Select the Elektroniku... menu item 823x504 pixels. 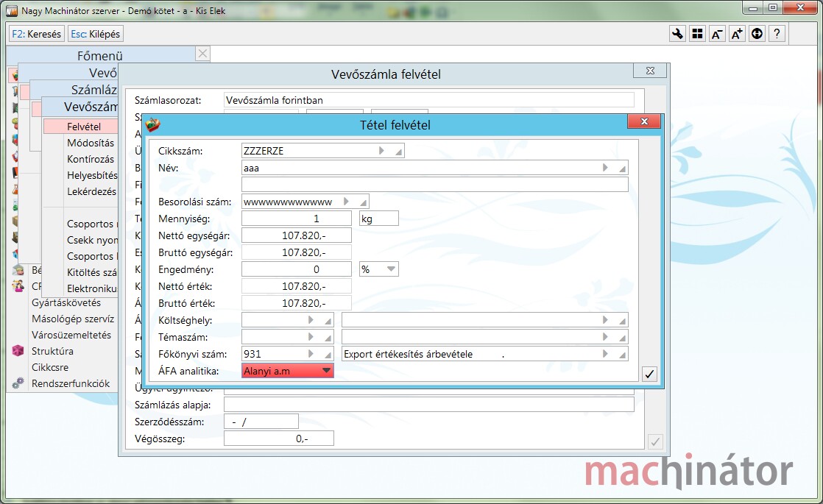92,289
